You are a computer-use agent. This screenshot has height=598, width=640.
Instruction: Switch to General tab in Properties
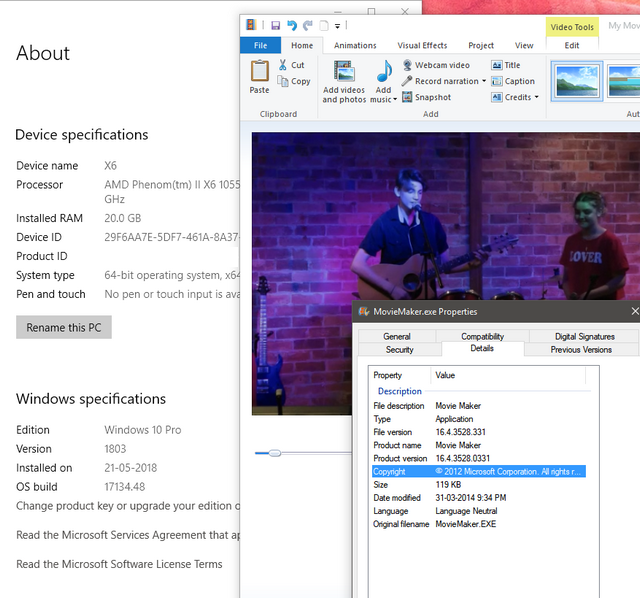coord(397,336)
